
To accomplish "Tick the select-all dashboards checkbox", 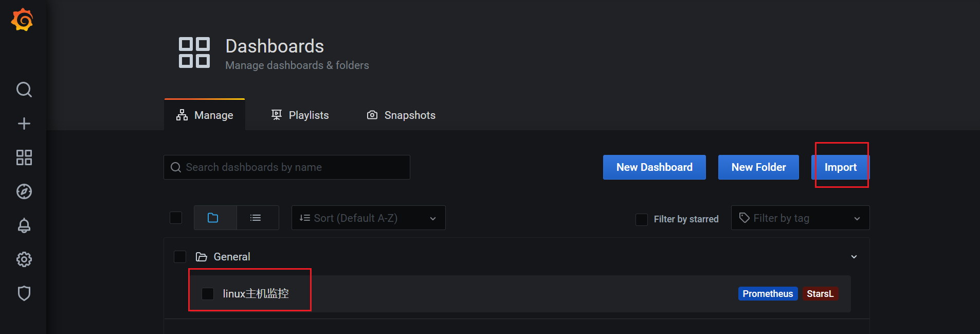I will point(176,218).
